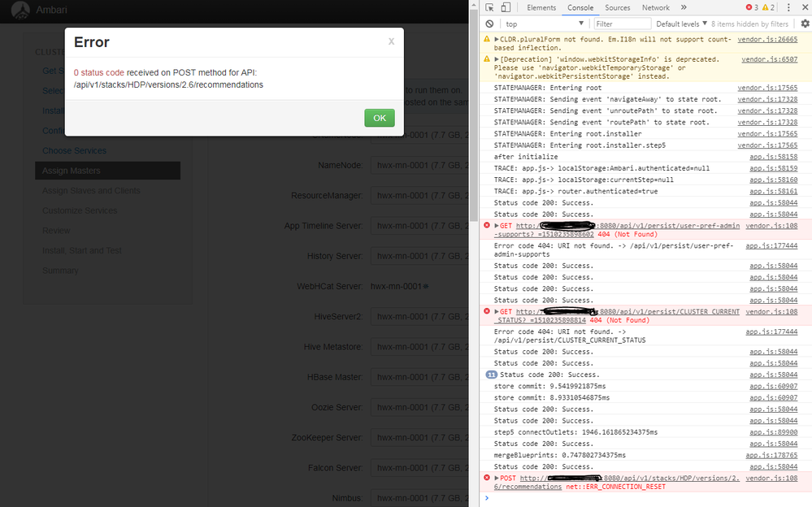812x507 pixels.
Task: Open App Timeline Server host dropdown
Action: click(419, 226)
